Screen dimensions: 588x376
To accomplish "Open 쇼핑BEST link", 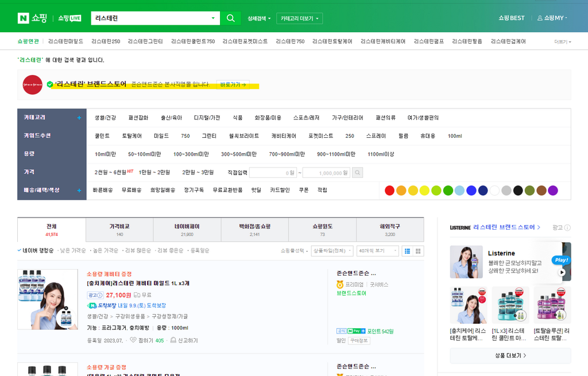I will click(x=512, y=18).
